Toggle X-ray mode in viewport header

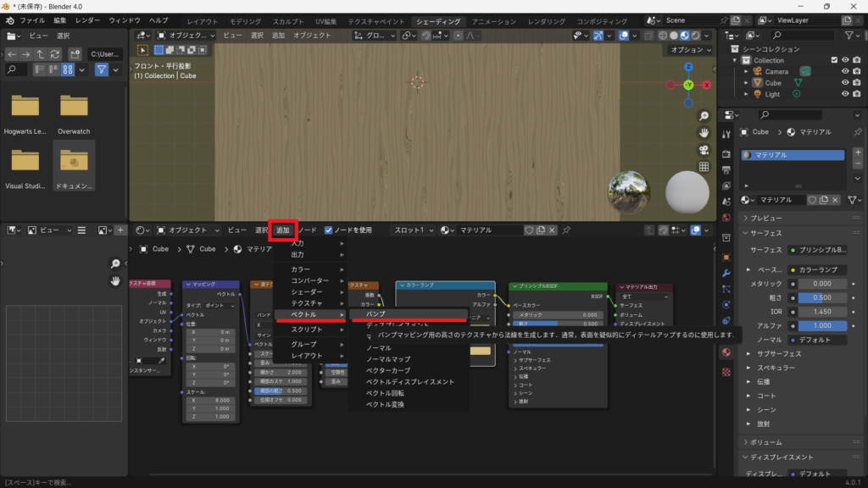(x=648, y=36)
